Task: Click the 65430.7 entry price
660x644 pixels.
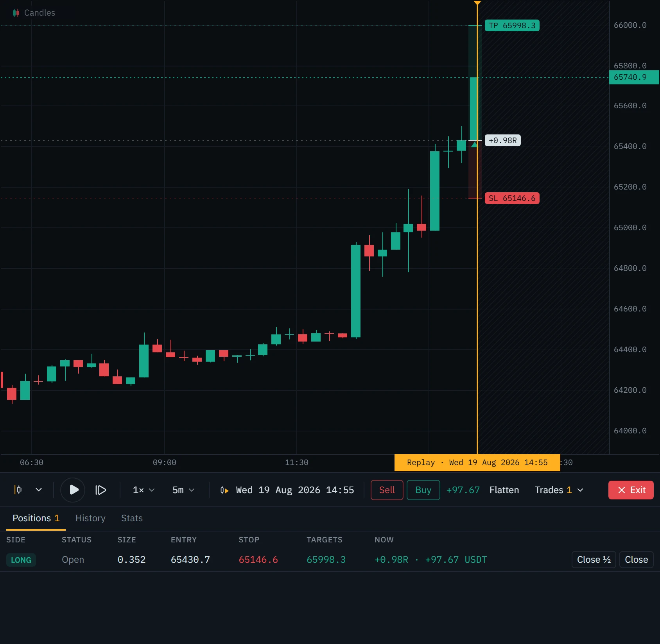Action: pyautogui.click(x=190, y=560)
